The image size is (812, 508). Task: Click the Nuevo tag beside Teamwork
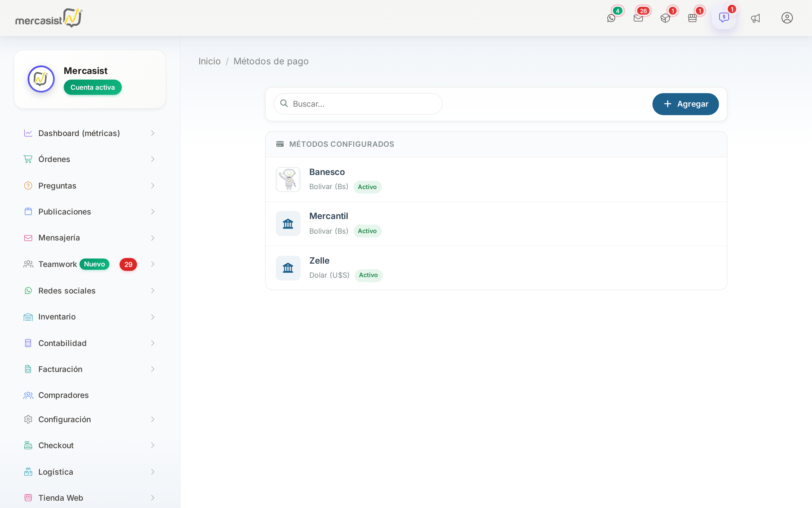(x=94, y=264)
